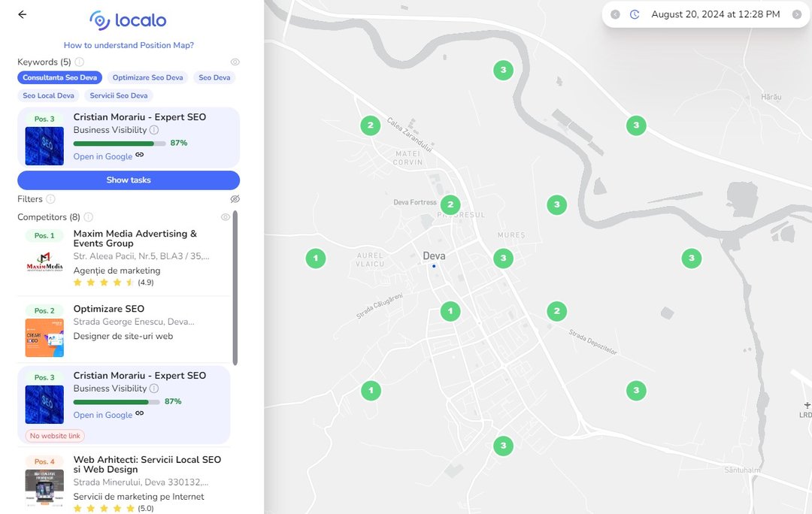Click the Business Visibility info icon in top card

point(154,130)
